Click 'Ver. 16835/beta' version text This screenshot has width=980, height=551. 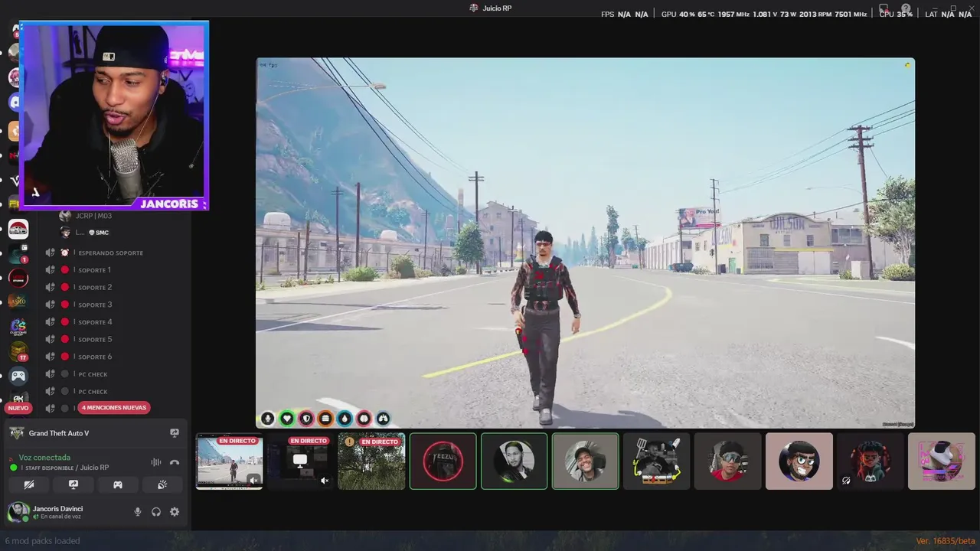tap(946, 541)
